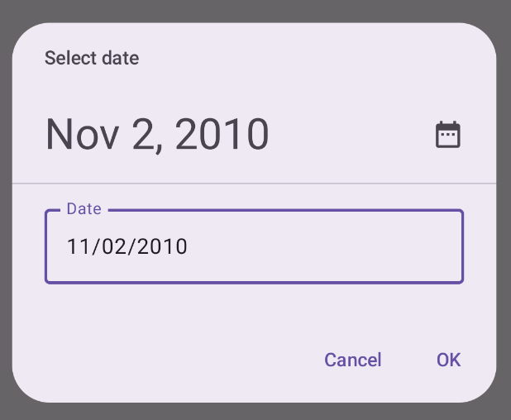Click the "Nov 2, 2010" headline
This screenshot has width=511, height=420.
(x=157, y=135)
